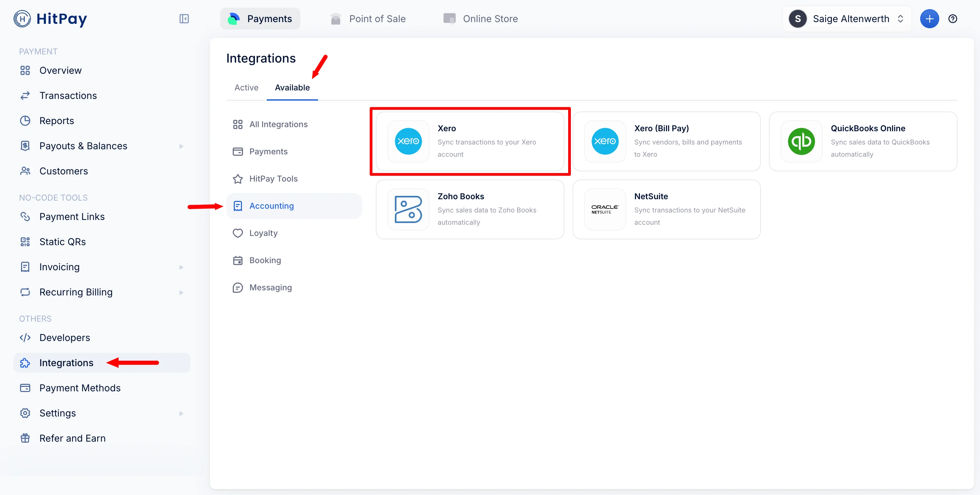Screen dimensions: 980x495
Task: Click the Reports pie chart icon
Action: pos(25,121)
